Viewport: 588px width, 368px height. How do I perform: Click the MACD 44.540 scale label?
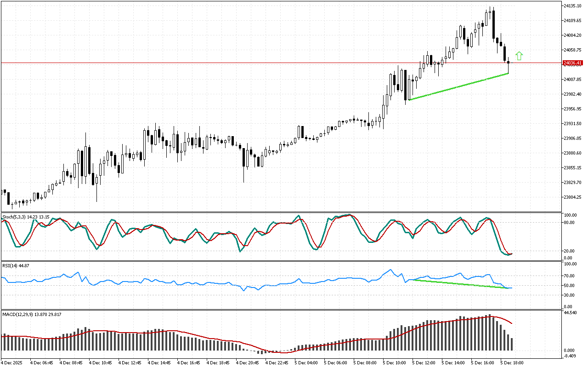(571, 313)
